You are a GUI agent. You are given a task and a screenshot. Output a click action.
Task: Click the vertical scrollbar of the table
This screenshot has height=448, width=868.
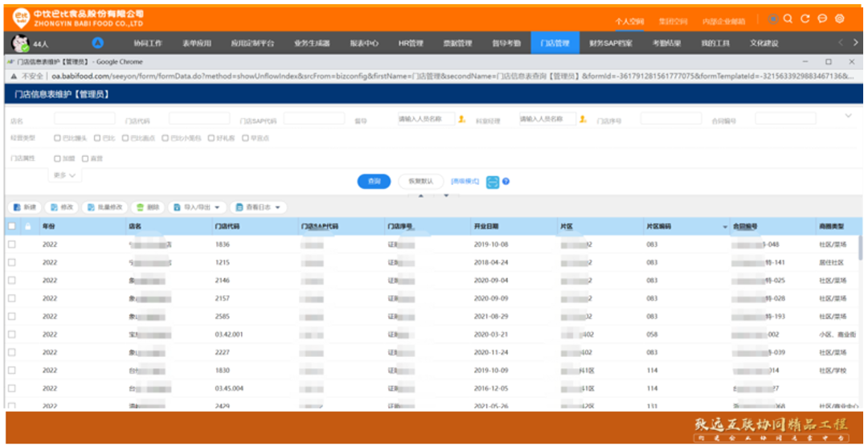pos(860,249)
